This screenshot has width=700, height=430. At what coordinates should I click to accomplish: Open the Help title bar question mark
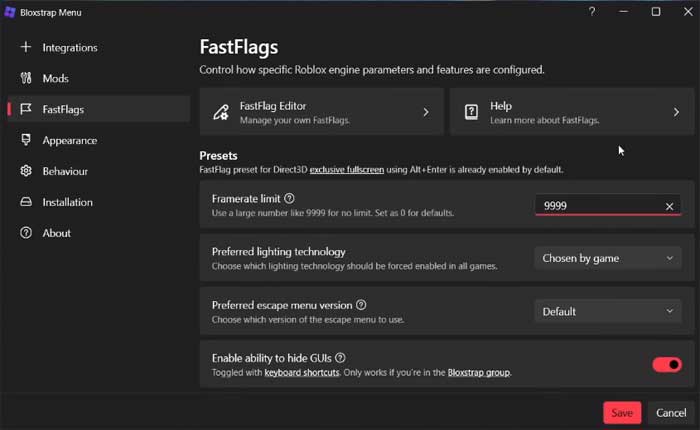591,12
